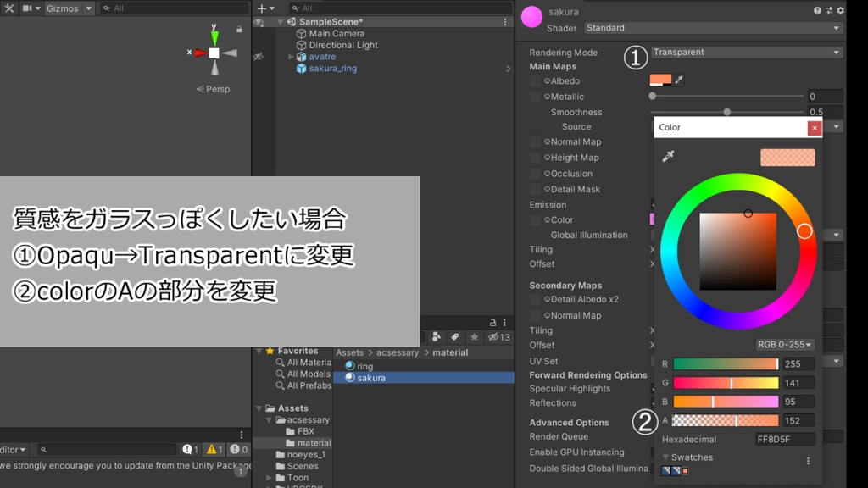The image size is (868, 488).
Task: Select Occlusion texture slot box
Action: pyautogui.click(x=535, y=173)
